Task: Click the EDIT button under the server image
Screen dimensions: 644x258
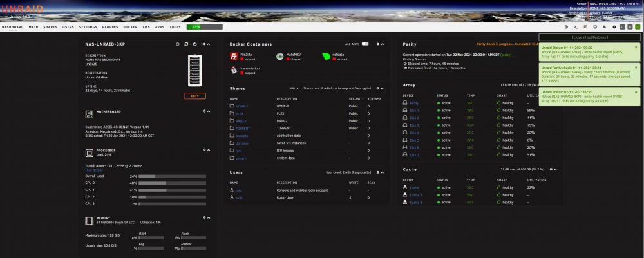Action: tap(194, 96)
